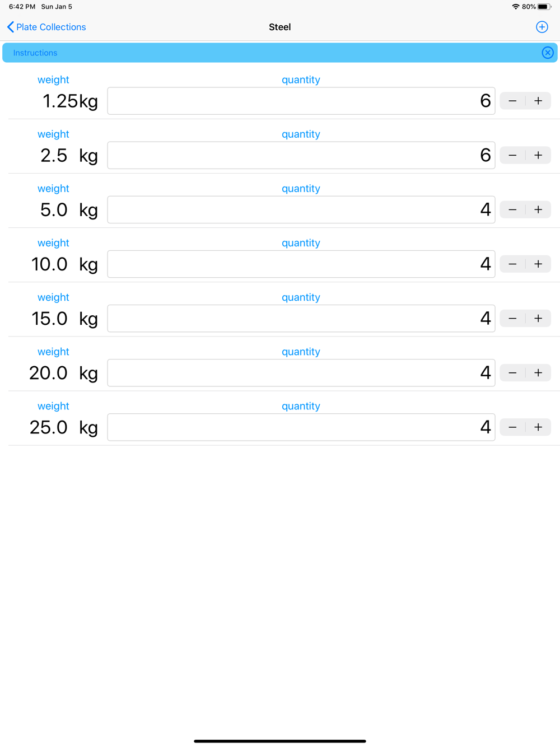Viewport: 560px width, 747px height.
Task: Increase quantity of 25.0 kg plates
Action: tap(538, 427)
